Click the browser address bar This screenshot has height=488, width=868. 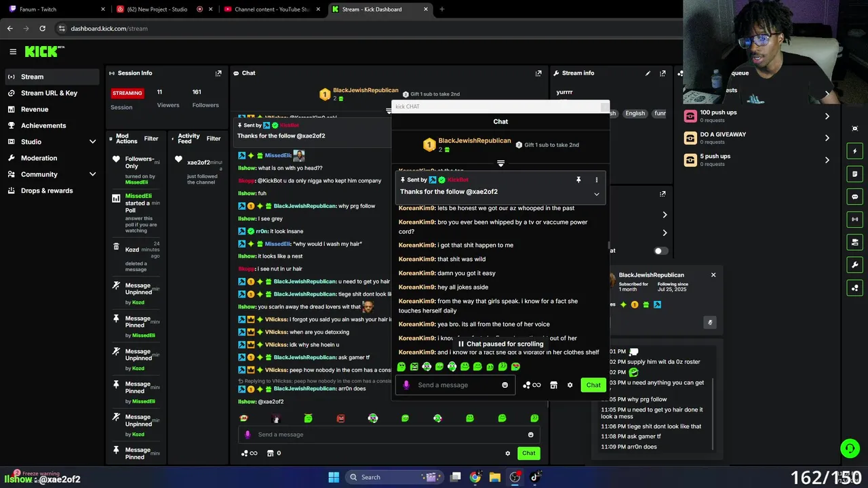click(366, 28)
